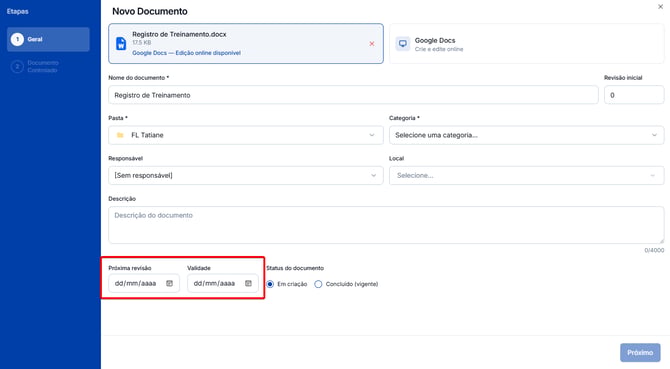Close the Novo Documento dialog
This screenshot has width=670, height=369.
click(x=660, y=6)
